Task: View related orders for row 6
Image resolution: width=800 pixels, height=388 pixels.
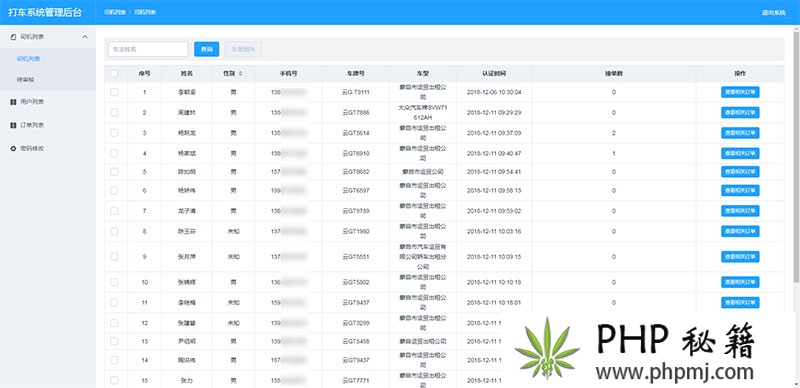Action: tap(740, 190)
